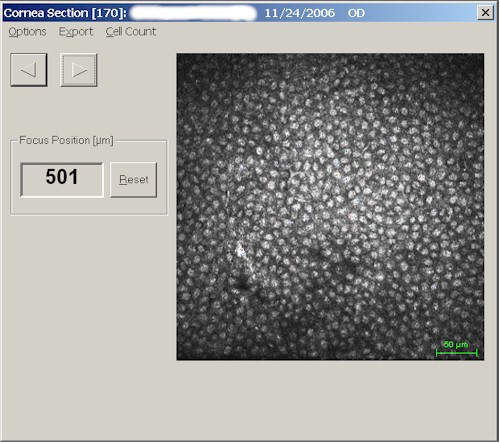This screenshot has height=443, width=500.
Task: Go to previous section with left arrow
Action: point(29,70)
